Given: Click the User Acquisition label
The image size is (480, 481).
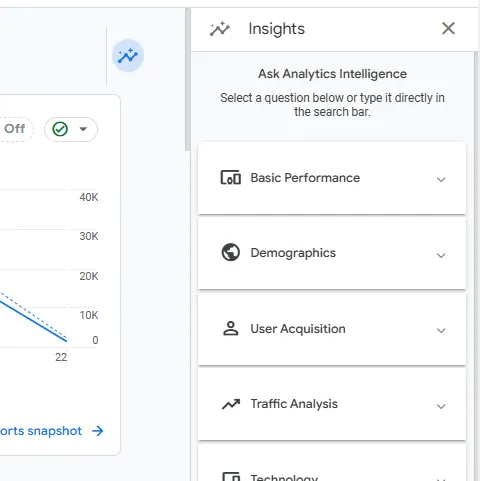Looking at the screenshot, I should [x=298, y=329].
